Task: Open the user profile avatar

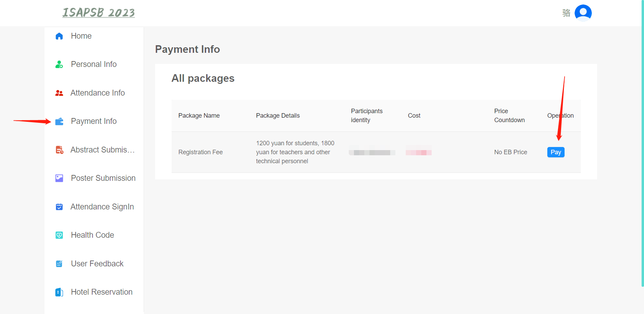Action: click(x=583, y=13)
